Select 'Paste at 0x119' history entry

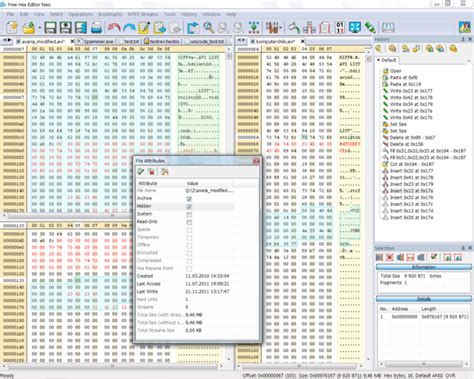pos(405,84)
